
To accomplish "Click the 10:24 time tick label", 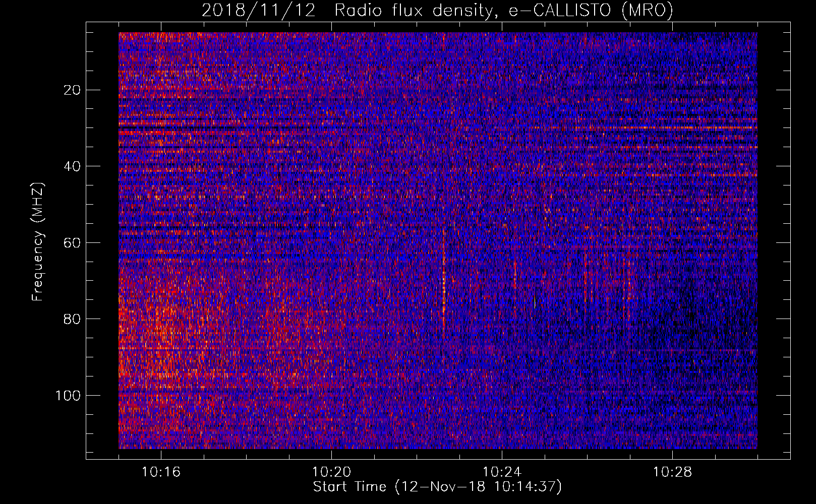I will pyautogui.click(x=502, y=472).
